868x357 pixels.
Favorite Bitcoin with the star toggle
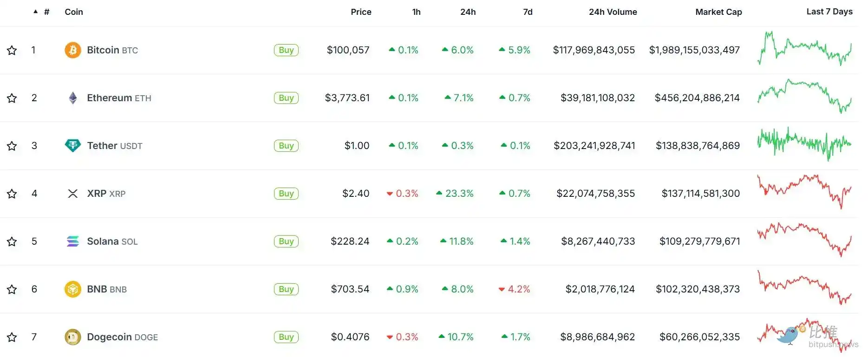pos(12,50)
